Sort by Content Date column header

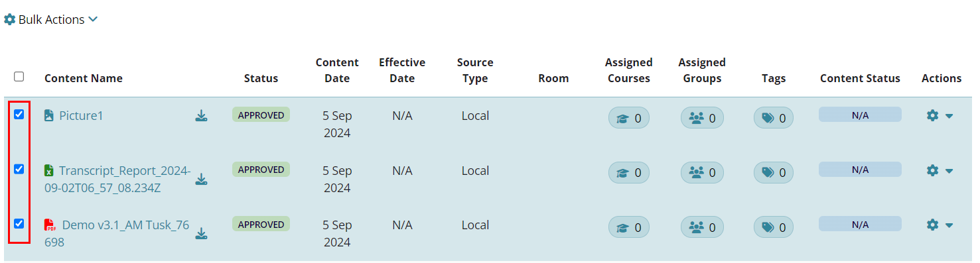pyautogui.click(x=337, y=70)
